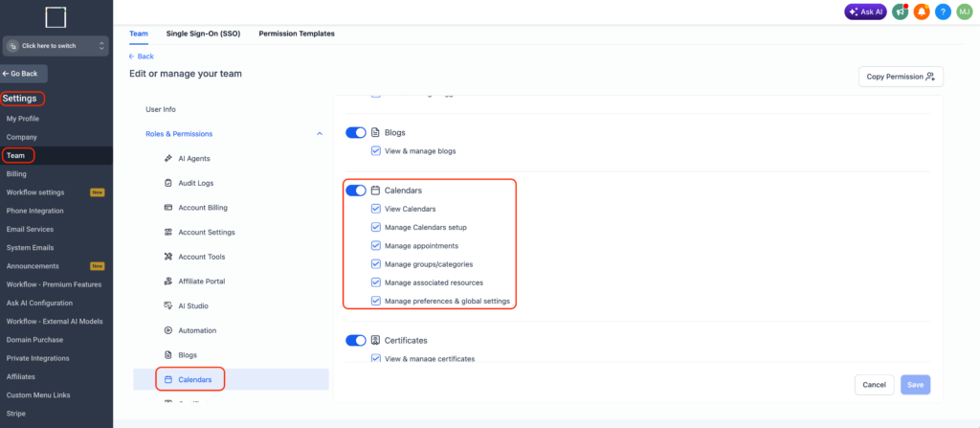980x428 pixels.
Task: Open Custom Menu Links settings
Action: [x=38, y=395]
